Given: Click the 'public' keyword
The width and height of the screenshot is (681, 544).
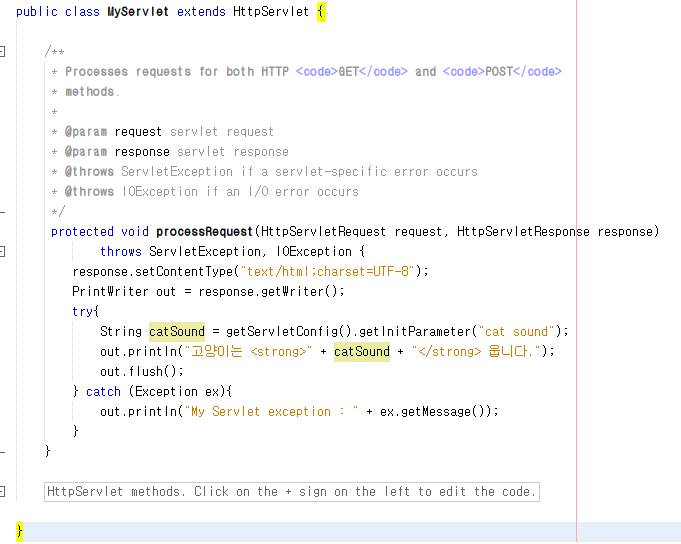Looking at the screenshot, I should (x=36, y=12).
